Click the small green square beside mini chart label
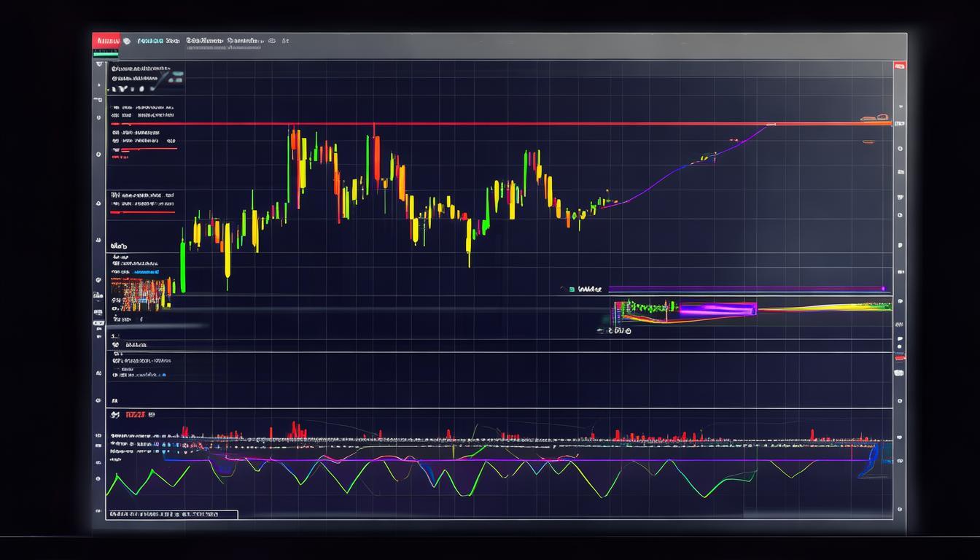The height and width of the screenshot is (560, 980). [571, 289]
